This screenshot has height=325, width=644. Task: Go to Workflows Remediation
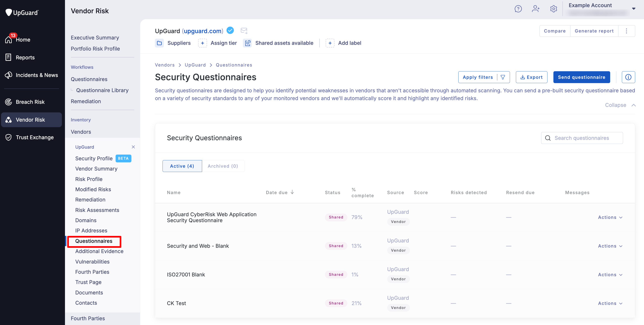click(x=86, y=101)
